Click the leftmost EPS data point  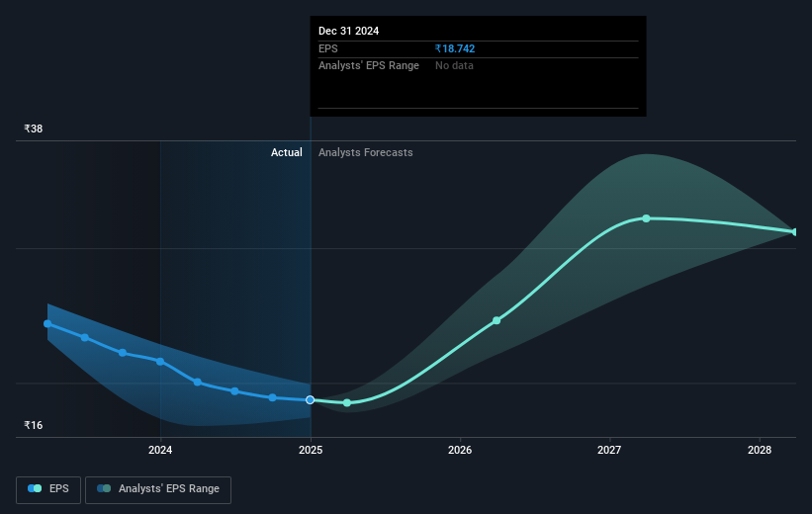(x=47, y=323)
